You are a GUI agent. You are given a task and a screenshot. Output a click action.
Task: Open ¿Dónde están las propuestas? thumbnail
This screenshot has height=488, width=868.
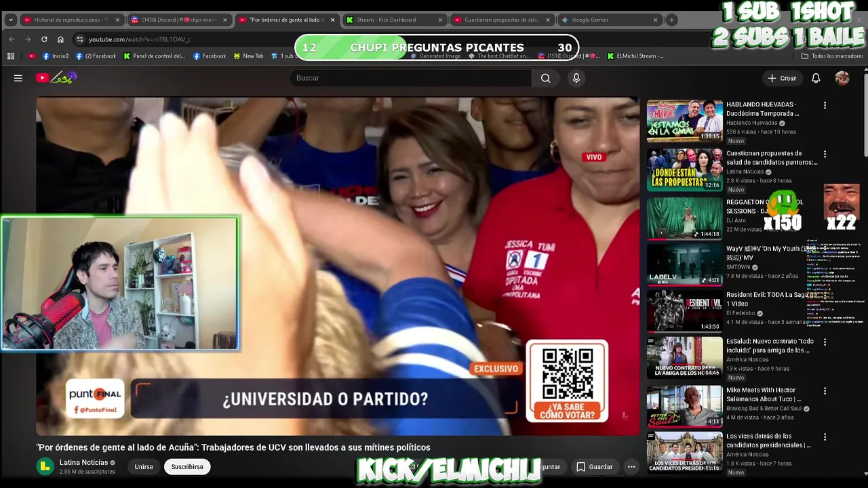[x=684, y=169]
